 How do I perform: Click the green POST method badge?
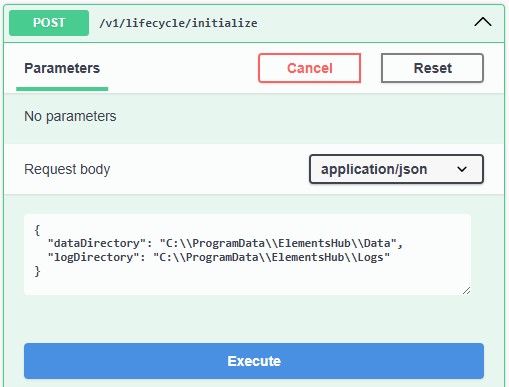click(49, 23)
